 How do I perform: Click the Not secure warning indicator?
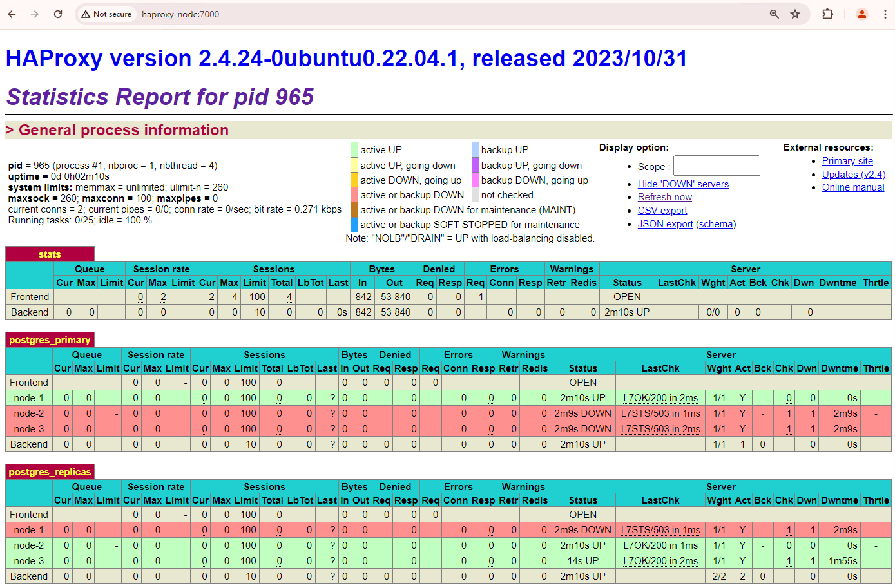pos(106,14)
